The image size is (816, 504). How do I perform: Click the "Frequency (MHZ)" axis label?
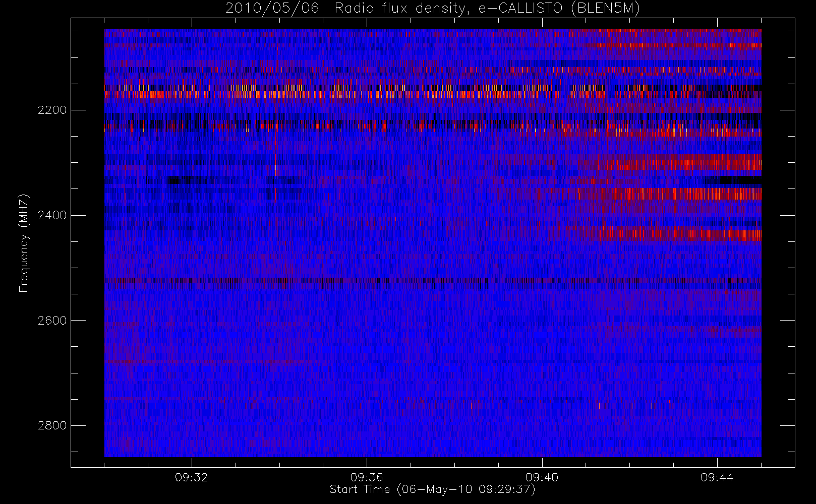(x=24, y=243)
